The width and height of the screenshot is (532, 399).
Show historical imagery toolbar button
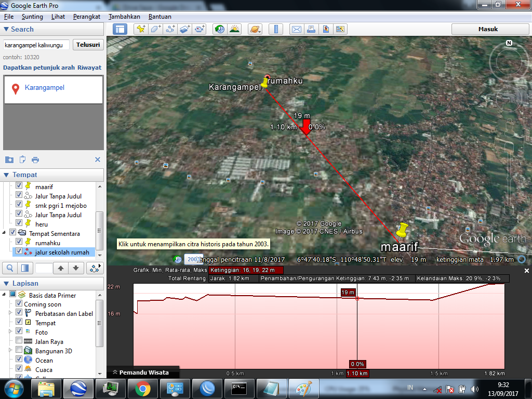pyautogui.click(x=220, y=29)
